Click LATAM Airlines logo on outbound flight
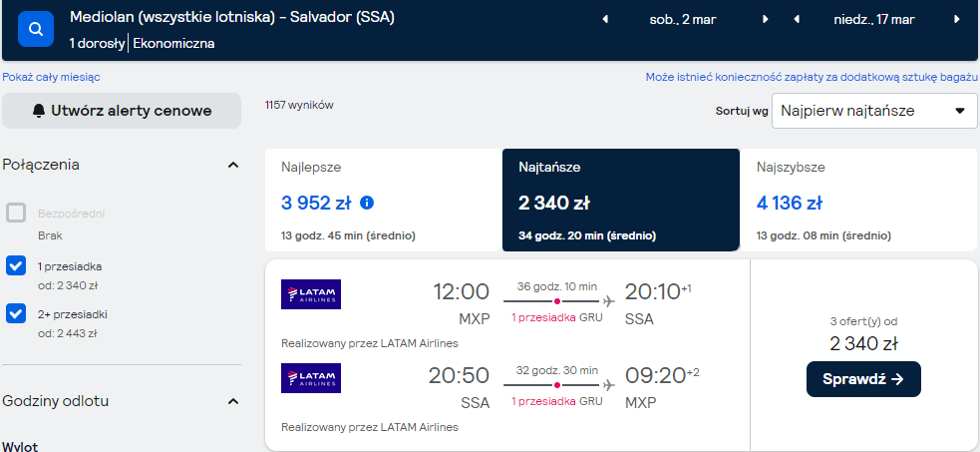This screenshot has width=980, height=452. 311,293
